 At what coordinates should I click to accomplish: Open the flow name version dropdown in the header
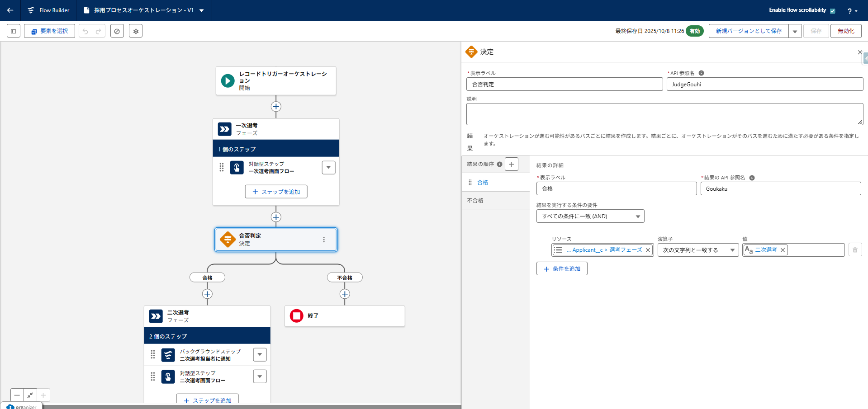(202, 10)
